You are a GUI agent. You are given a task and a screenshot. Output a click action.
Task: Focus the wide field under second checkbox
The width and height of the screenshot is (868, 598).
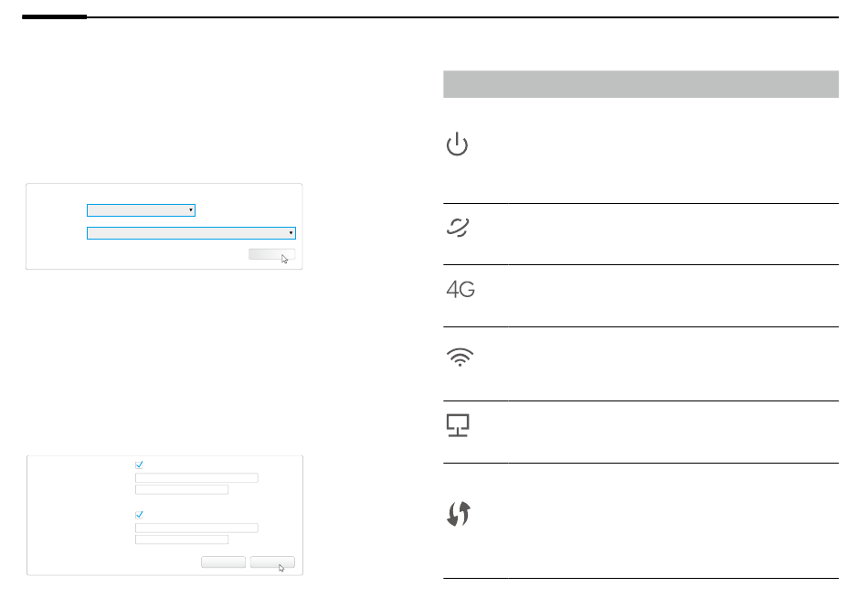tap(196, 528)
